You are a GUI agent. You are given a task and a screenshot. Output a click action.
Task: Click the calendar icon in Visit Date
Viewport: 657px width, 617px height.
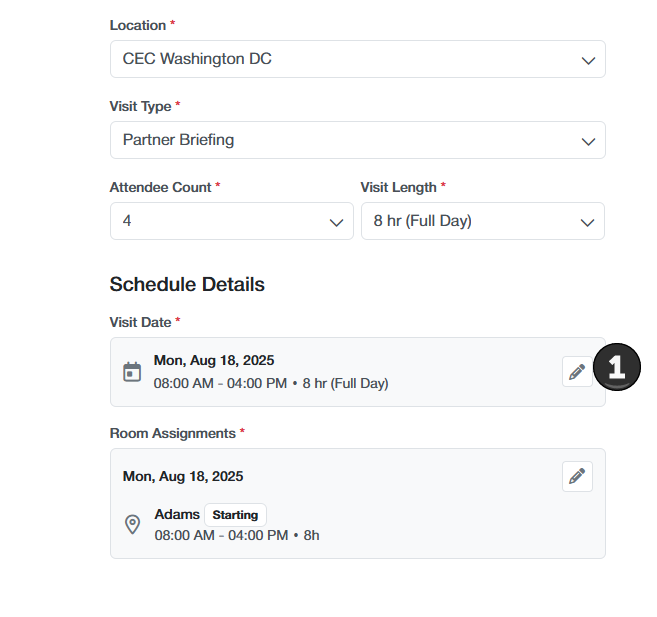tap(132, 372)
